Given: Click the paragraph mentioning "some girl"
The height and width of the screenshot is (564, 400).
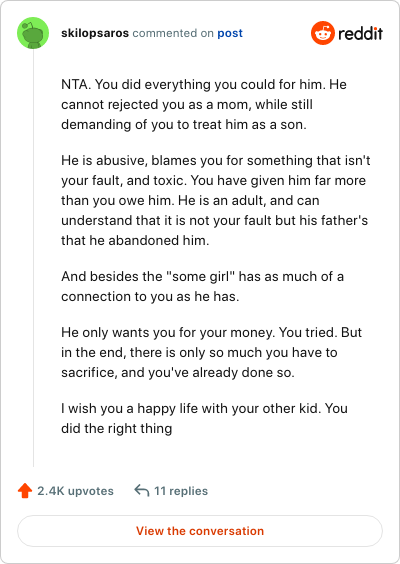Looking at the screenshot, I should tap(202, 286).
